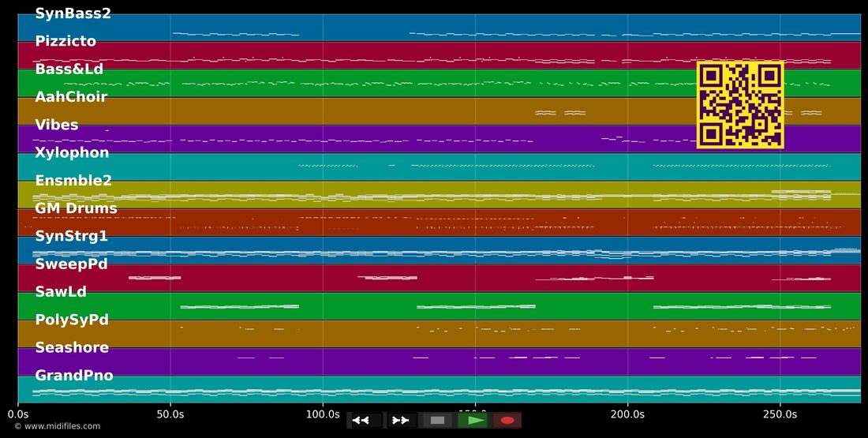This screenshot has height=438, width=868.
Task: Select the GM Drums track label
Action: point(76,208)
